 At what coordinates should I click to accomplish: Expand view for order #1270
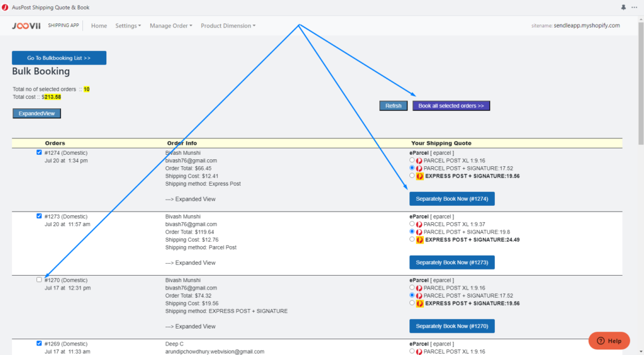pyautogui.click(x=190, y=327)
